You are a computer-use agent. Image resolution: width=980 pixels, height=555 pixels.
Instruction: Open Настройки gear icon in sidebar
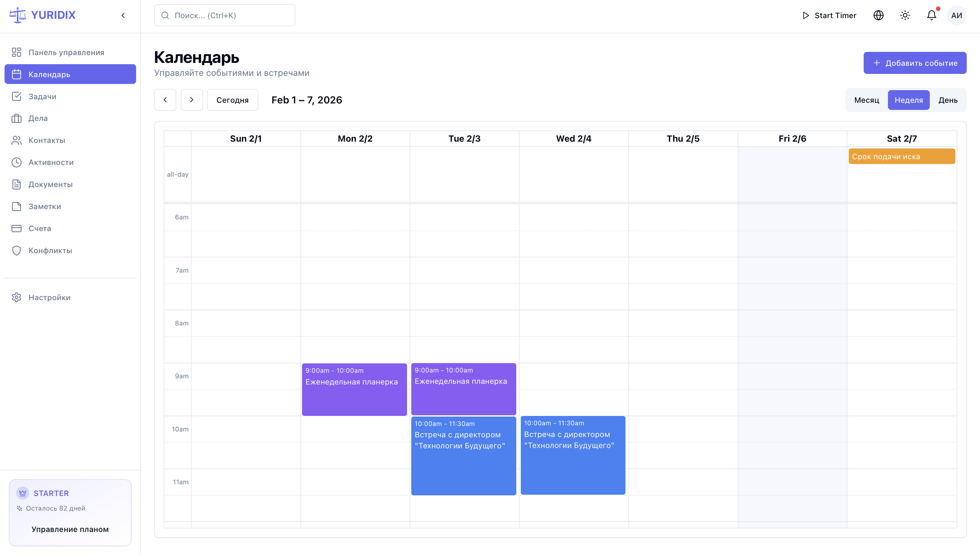click(17, 297)
